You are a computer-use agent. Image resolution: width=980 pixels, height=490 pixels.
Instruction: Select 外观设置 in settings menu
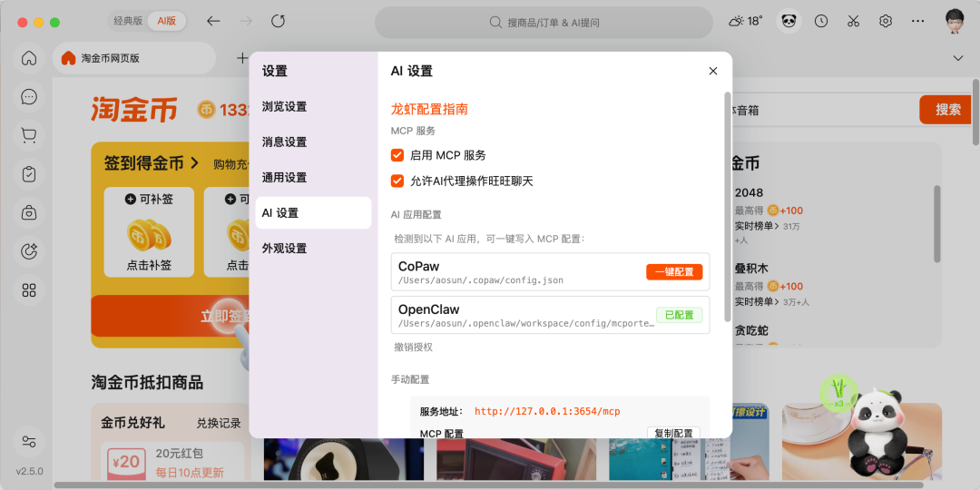pyautogui.click(x=313, y=248)
